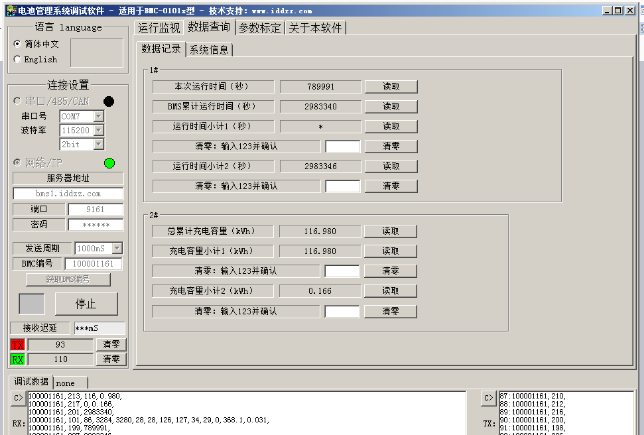Click the 接收迟延 value field

click(x=99, y=328)
